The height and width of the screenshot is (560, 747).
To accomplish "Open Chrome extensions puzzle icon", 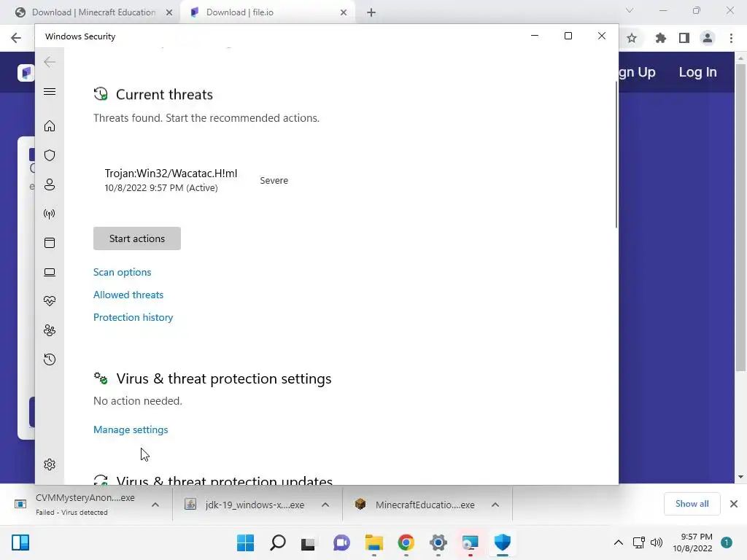I will (x=660, y=38).
